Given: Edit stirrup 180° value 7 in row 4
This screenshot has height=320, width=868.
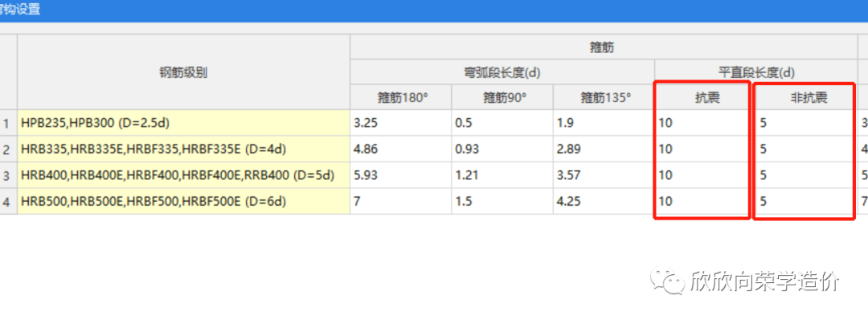Looking at the screenshot, I should click(401, 201).
